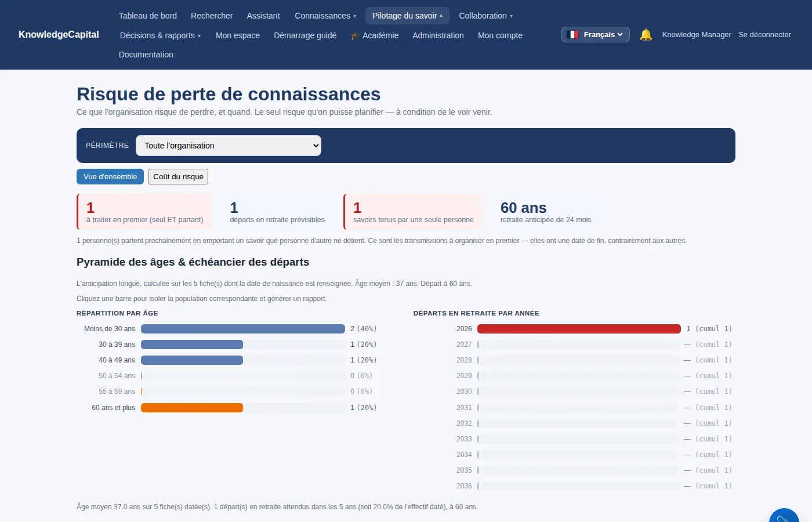This screenshot has width=812, height=522.
Task: Select the 'départs en retraite prévisibles' card
Action: tap(277, 212)
